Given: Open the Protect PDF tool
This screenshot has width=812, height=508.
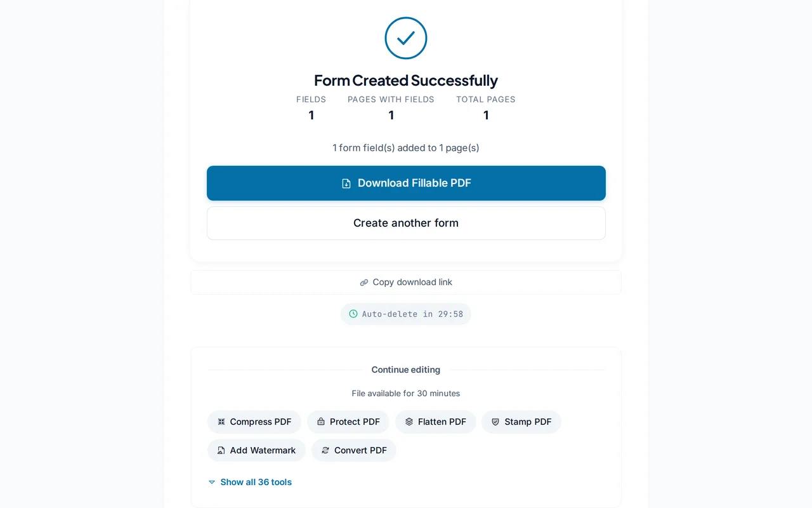Looking at the screenshot, I should (348, 422).
